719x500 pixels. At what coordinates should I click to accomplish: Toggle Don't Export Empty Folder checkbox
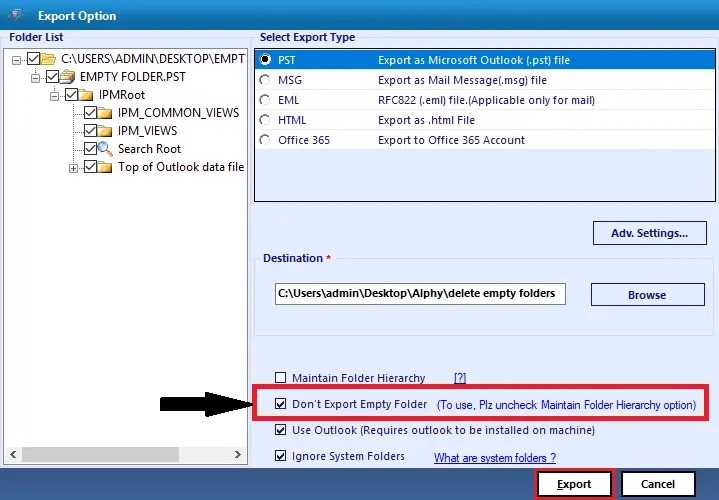pos(280,404)
